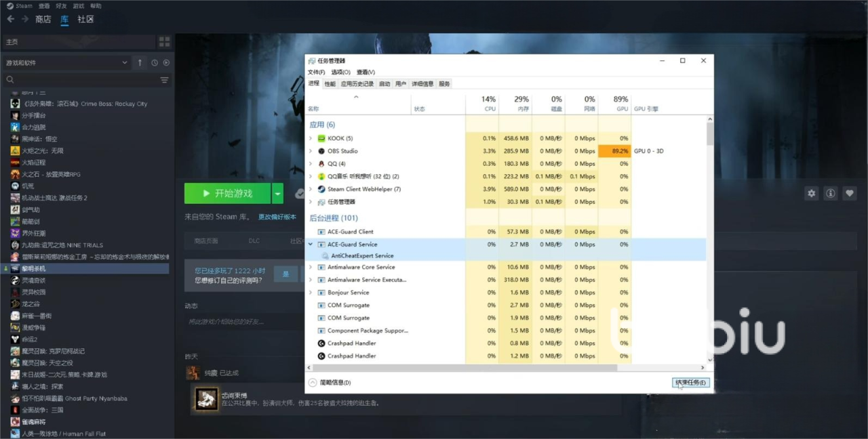Click the game info icon
The height and width of the screenshot is (439, 868).
830,194
